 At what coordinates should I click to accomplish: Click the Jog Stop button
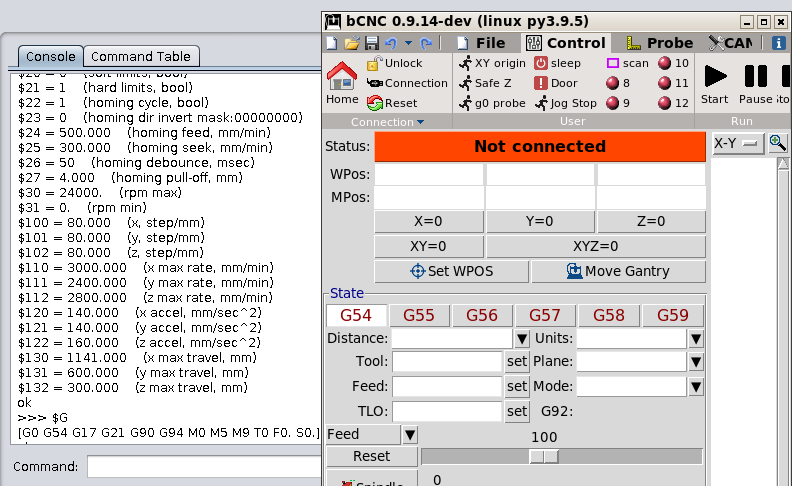(566, 103)
